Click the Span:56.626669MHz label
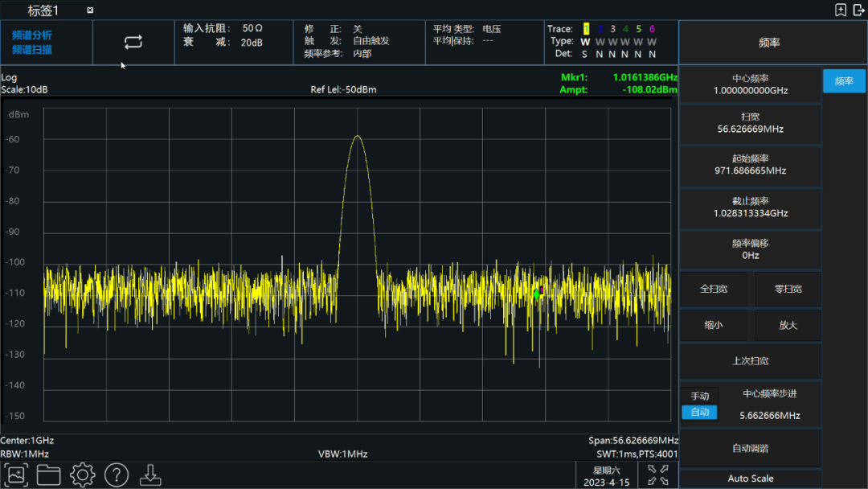 [x=633, y=441]
